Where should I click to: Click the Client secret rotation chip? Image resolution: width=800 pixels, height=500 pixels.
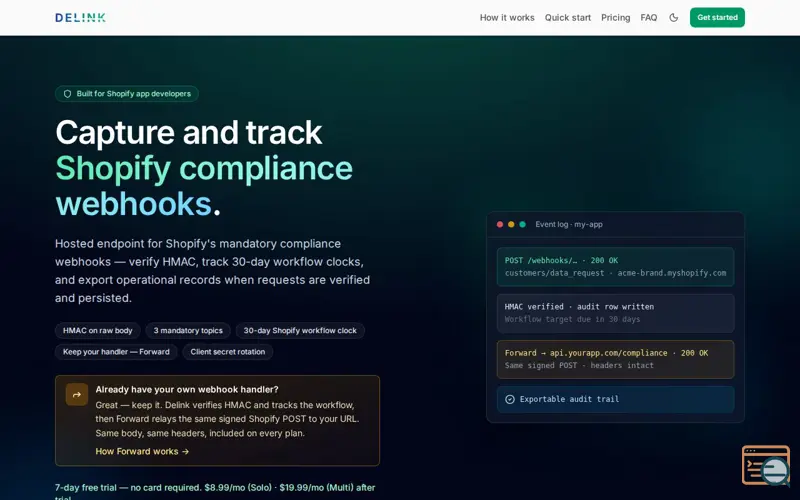point(228,352)
